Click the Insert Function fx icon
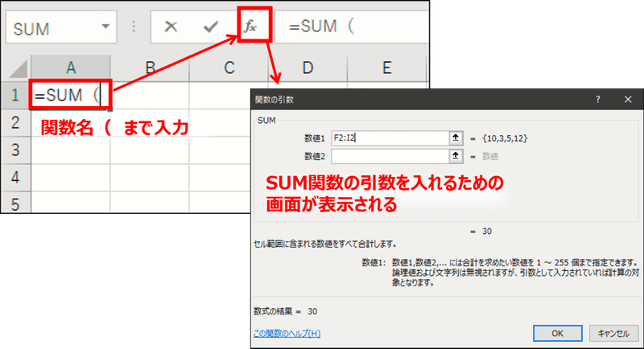This screenshot has width=644, height=349. 250,27
